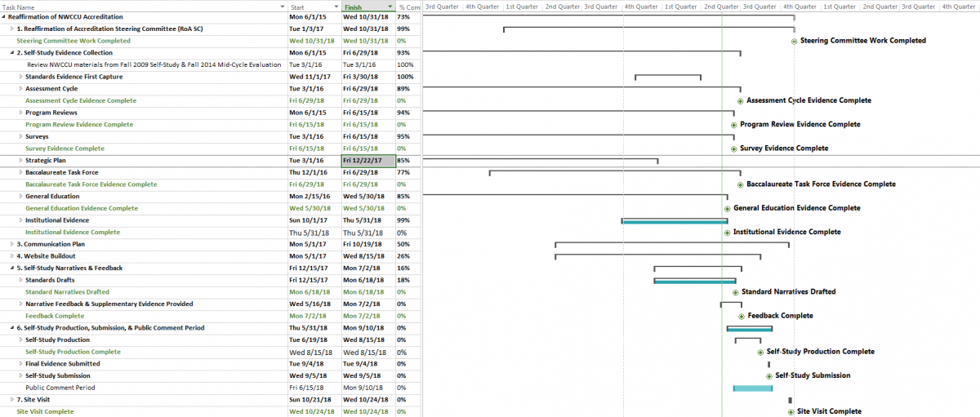
Task: Click the Steering Committee Work Completed milestone marker
Action: 795,41
